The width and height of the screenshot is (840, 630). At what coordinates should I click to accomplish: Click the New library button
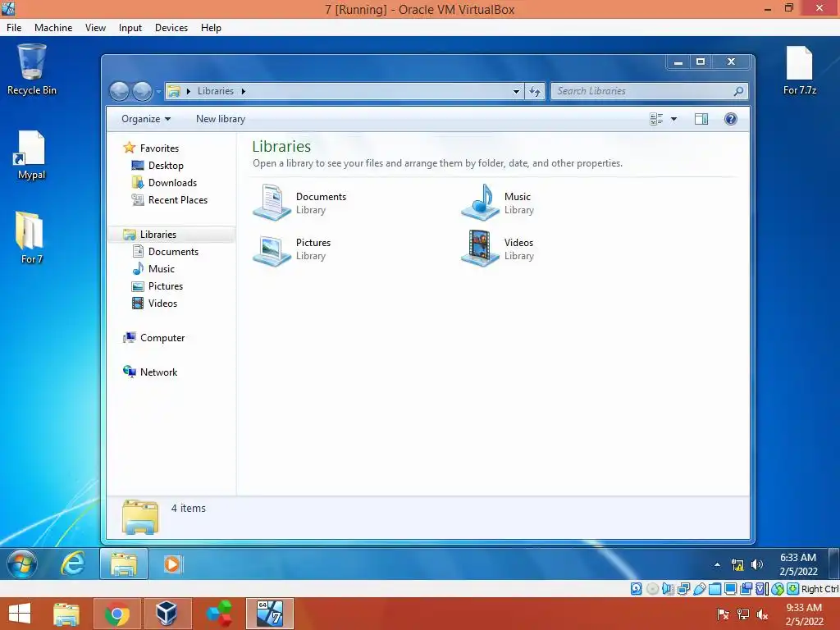(221, 119)
